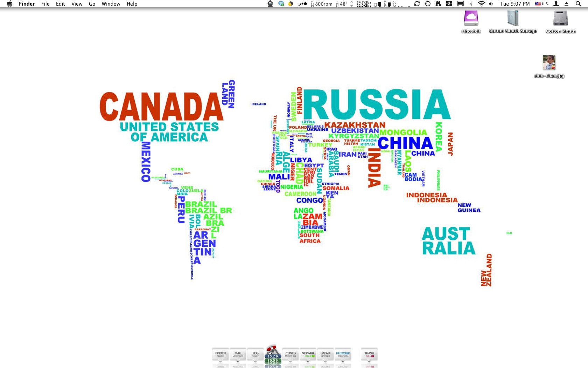Open the Finder application menu
Viewport: 588px width, 368px height.
click(27, 4)
